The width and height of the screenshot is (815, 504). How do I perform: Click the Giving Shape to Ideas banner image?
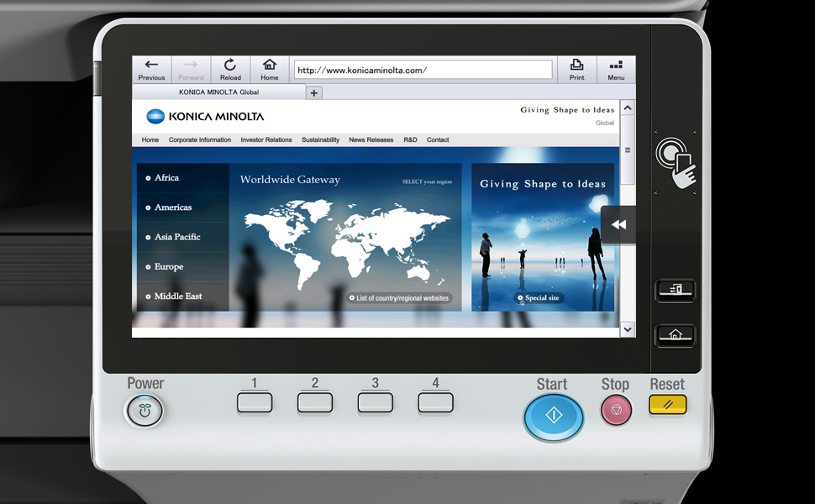[x=543, y=238]
